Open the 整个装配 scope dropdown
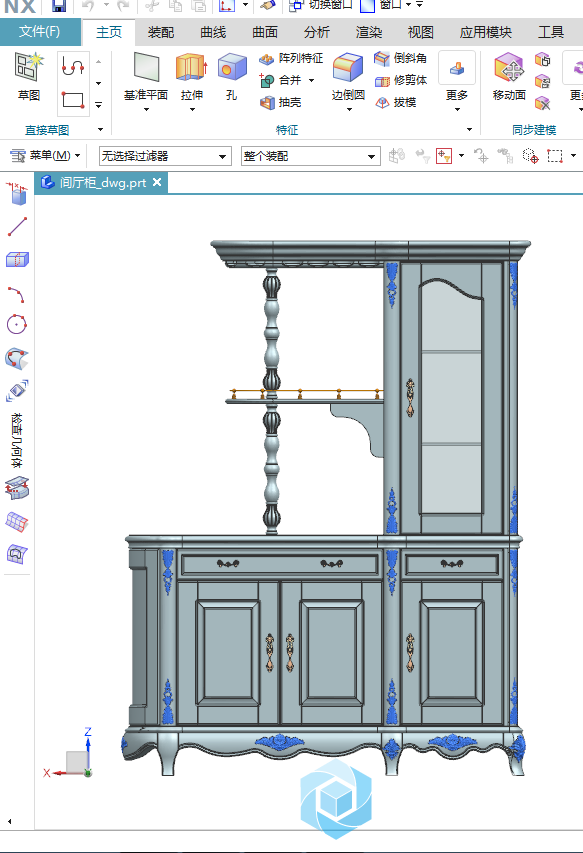Viewport: 583px width, 853px height. tap(310, 156)
